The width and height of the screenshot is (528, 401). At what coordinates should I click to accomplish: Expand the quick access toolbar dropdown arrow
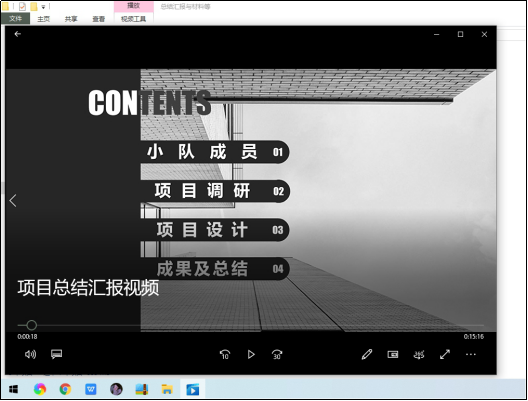(43, 7)
